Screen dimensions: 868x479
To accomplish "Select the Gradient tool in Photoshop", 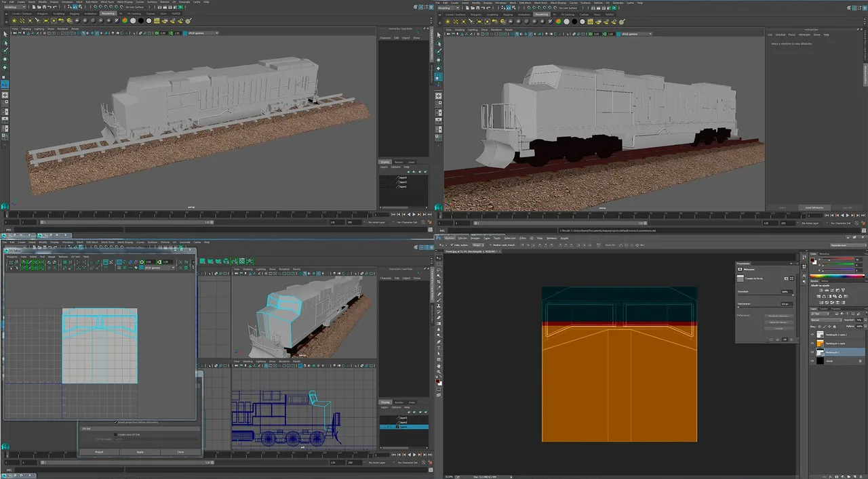I will pyautogui.click(x=439, y=324).
